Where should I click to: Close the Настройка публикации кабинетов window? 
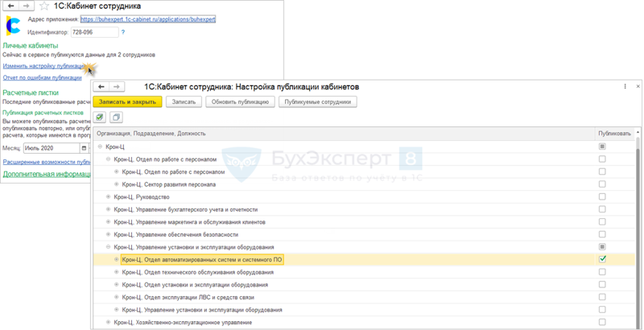click(638, 87)
